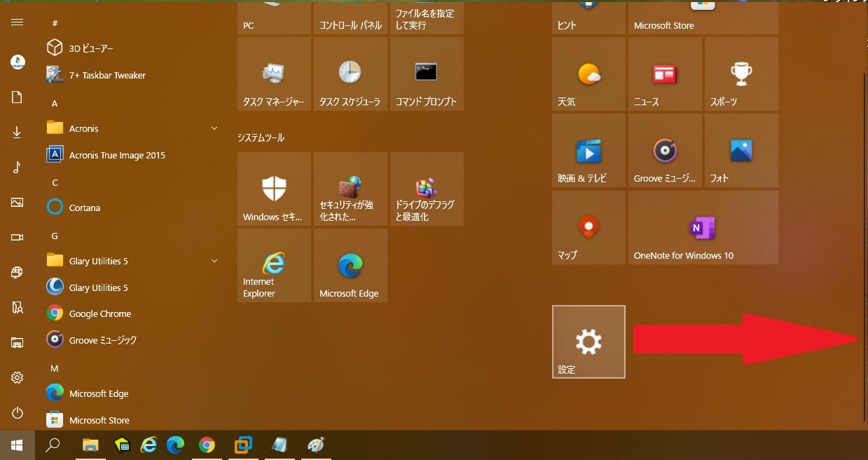Open the ニュース tile
868x460 pixels.
click(665, 74)
